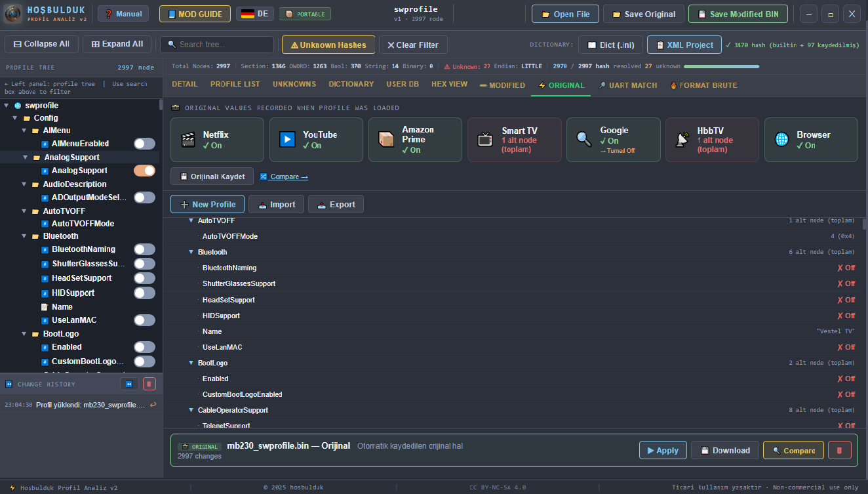Collapse the AutoTVOFF arrow in left tree

(25, 211)
